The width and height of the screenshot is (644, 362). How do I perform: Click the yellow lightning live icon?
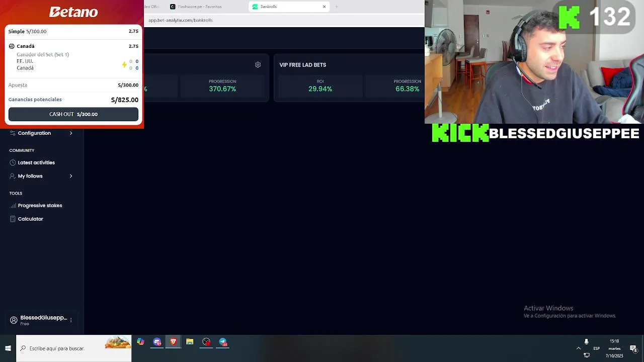124,64
